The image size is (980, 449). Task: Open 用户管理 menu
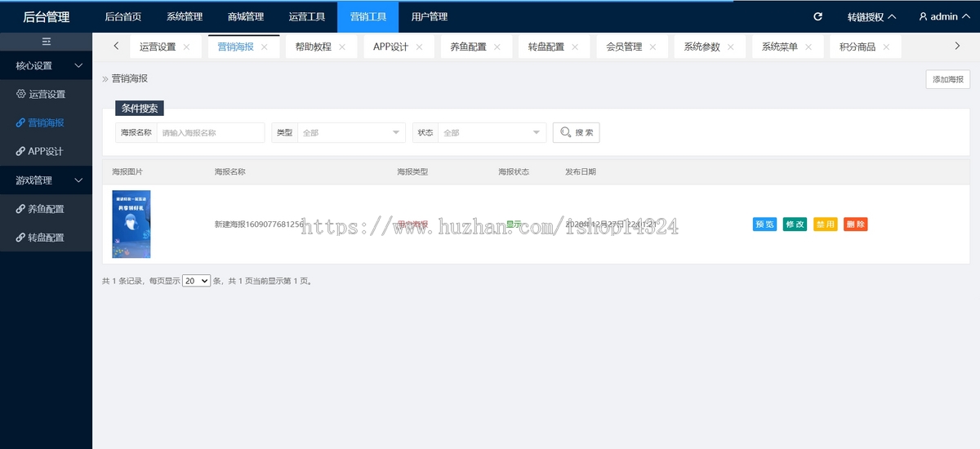point(430,16)
